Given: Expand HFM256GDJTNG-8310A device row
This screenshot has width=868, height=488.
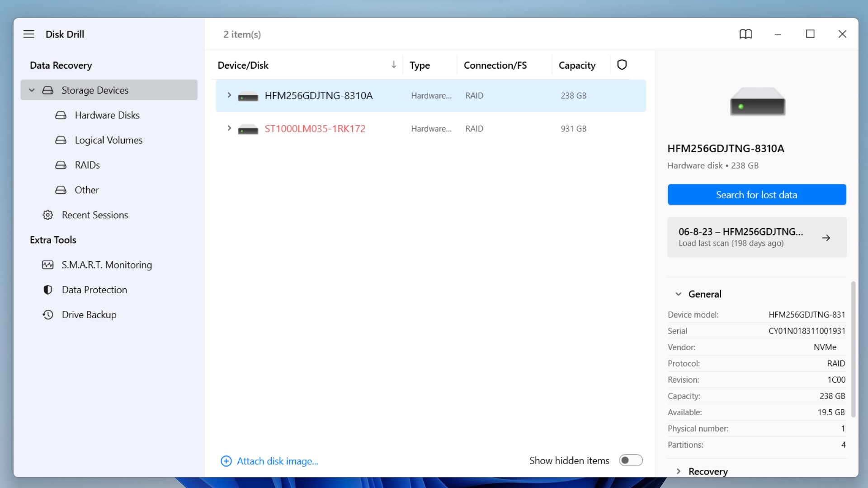Looking at the screenshot, I should coord(230,95).
